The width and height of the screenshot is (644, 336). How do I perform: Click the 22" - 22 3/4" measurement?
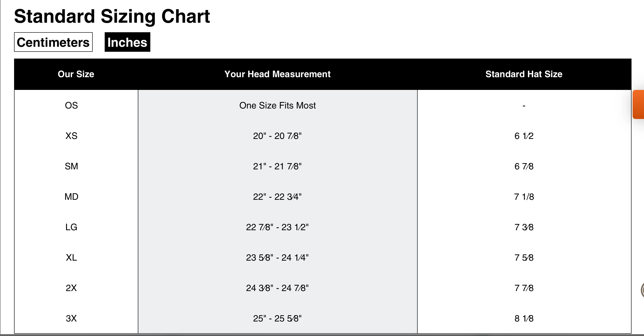point(277,197)
